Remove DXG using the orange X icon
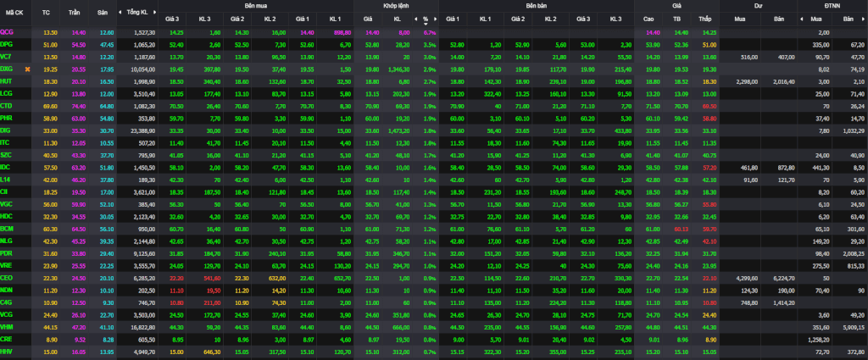The height and width of the screenshot is (360, 868). pos(27,69)
